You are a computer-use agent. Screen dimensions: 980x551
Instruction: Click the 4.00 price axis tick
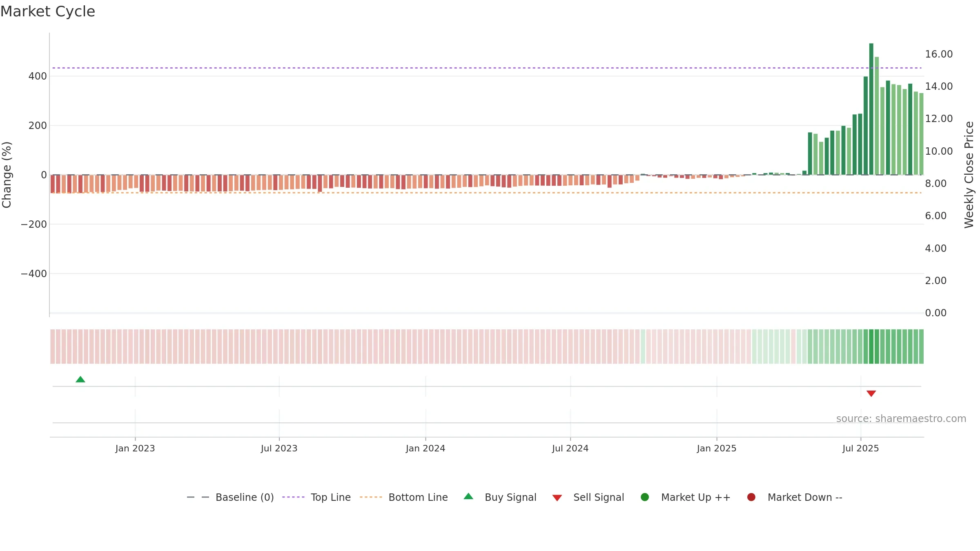click(x=935, y=249)
